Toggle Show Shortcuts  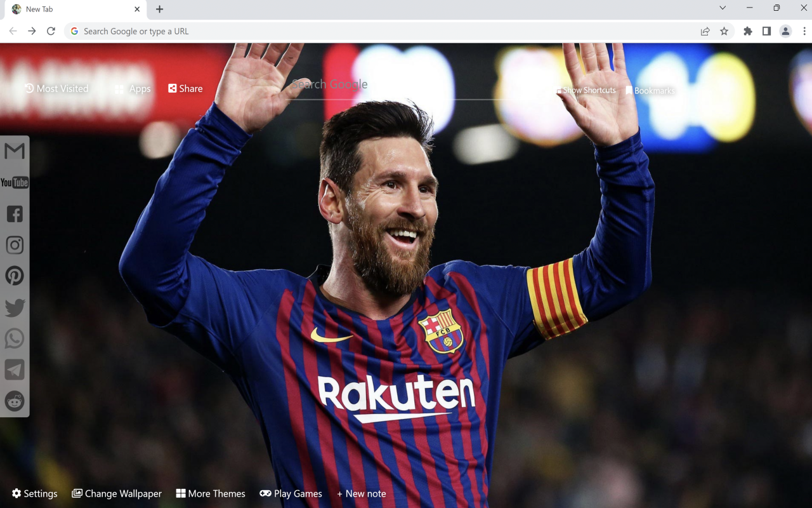[586, 90]
